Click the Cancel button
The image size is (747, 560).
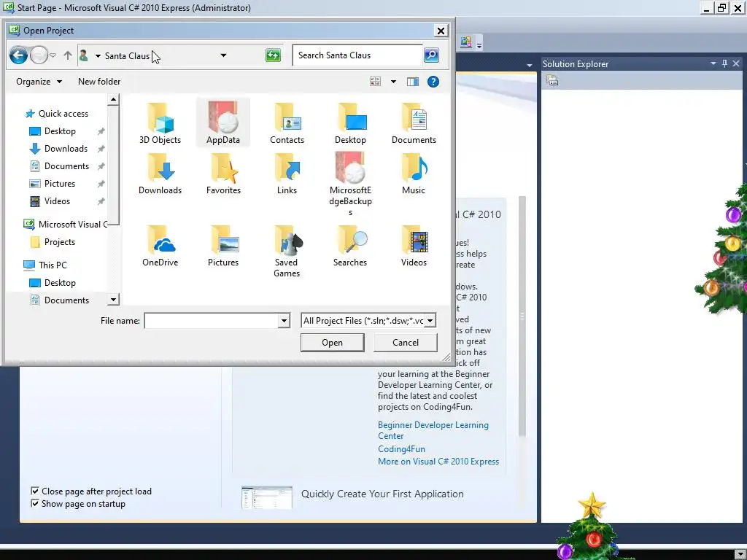(406, 343)
